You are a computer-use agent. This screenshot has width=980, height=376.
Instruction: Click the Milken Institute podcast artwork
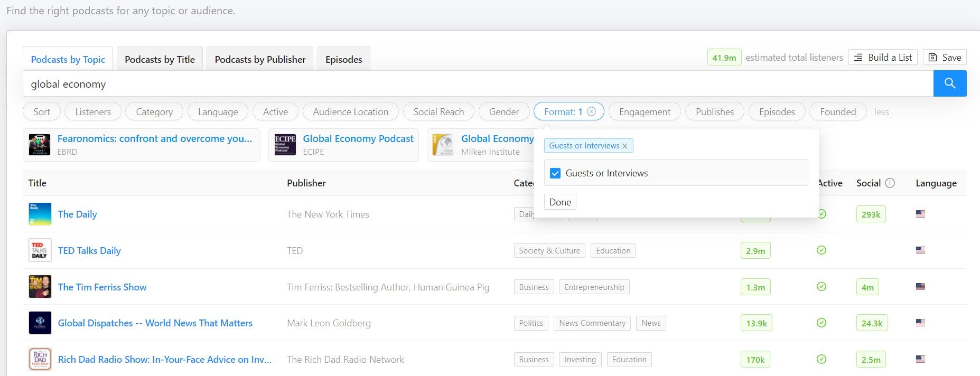coord(443,145)
